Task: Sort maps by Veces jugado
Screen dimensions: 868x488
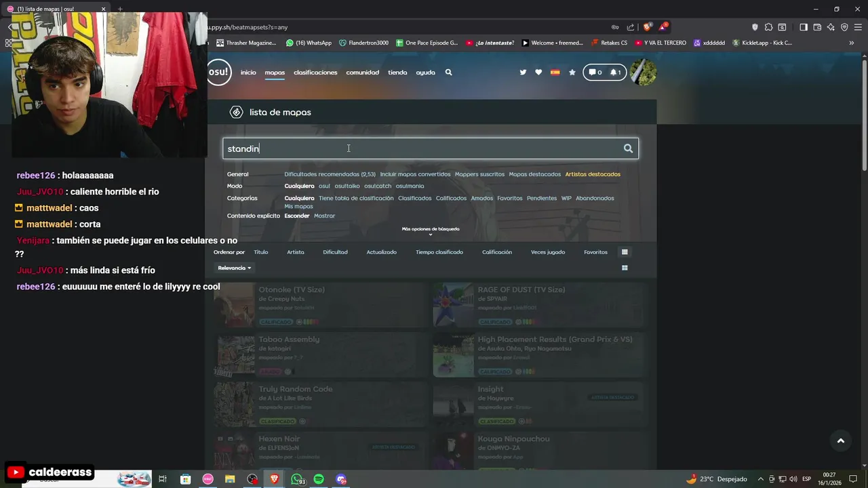Action: (x=548, y=252)
